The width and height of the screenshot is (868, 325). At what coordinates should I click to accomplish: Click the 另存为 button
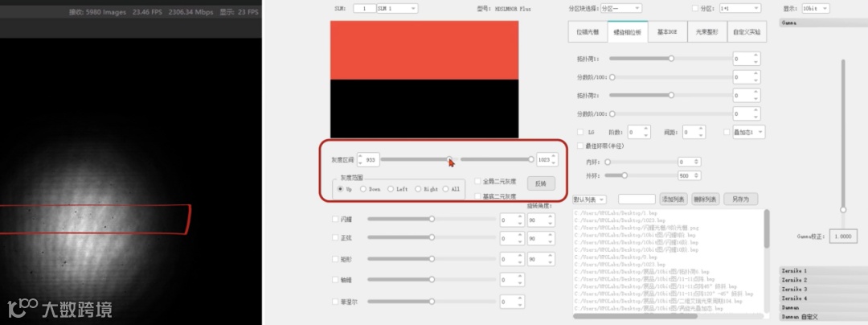coord(741,200)
